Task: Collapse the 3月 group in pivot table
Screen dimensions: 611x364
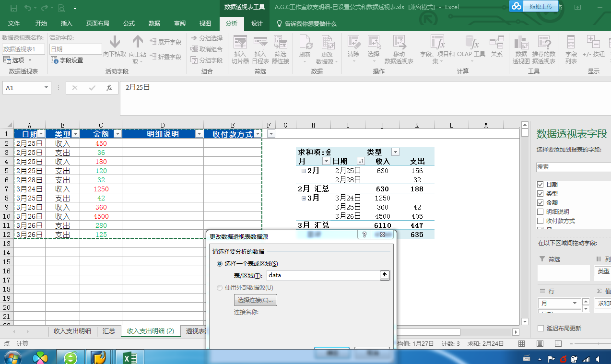Action: 304,198
